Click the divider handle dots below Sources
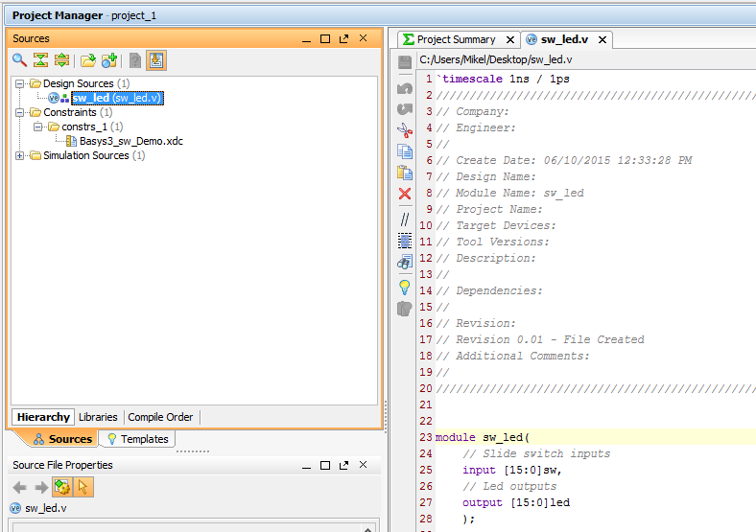Image resolution: width=756 pixels, height=532 pixels. click(193, 451)
